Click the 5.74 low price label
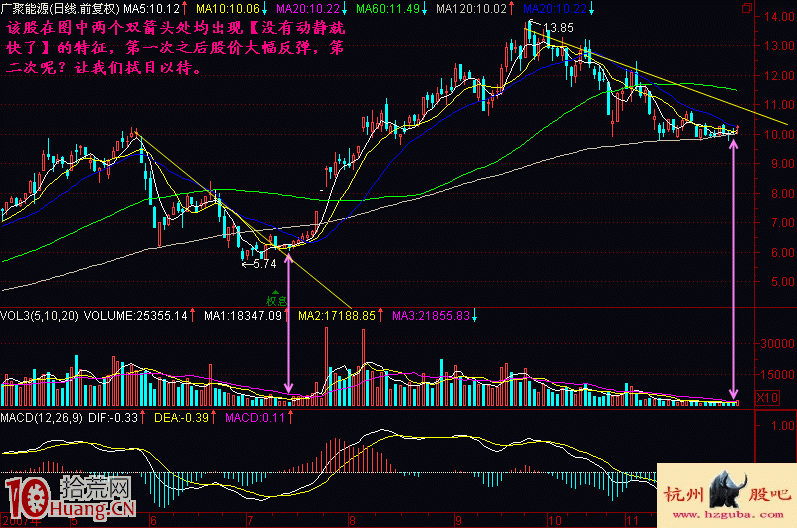The image size is (797, 528). pos(265,264)
